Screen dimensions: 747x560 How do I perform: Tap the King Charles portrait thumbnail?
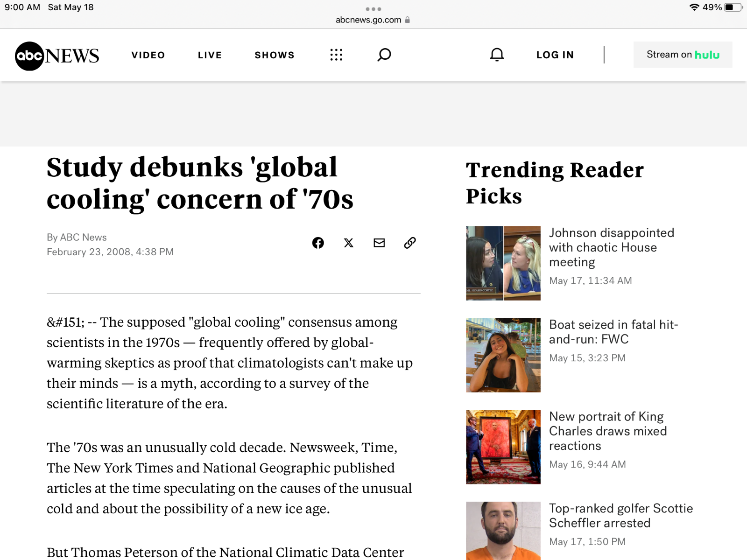(x=503, y=447)
